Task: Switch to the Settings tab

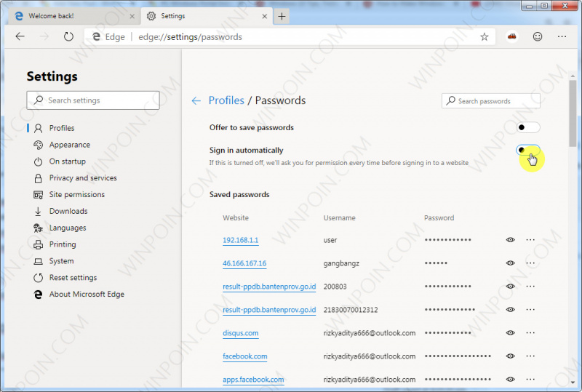Action: pos(206,16)
